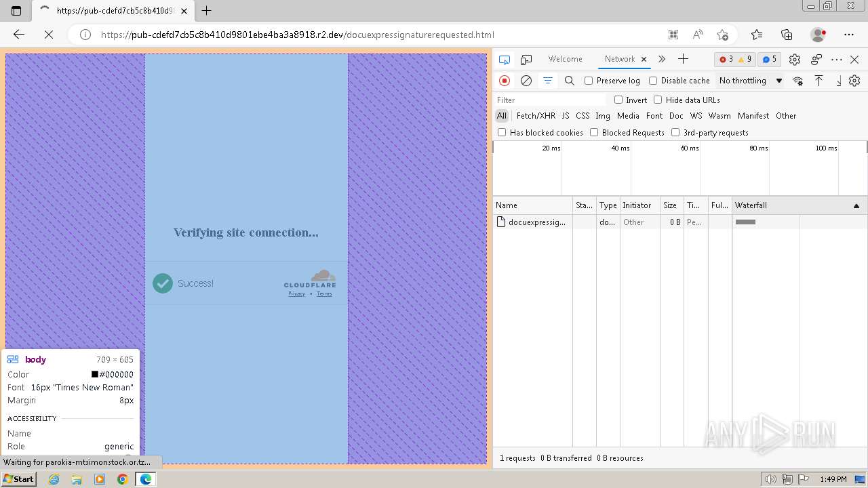Open the QR or apps grid icon in address bar

pos(673,35)
